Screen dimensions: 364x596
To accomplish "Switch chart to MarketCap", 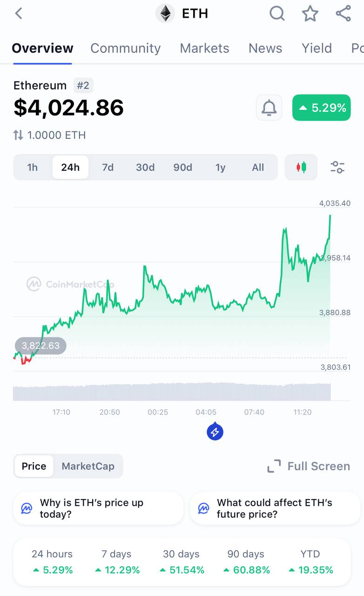I will [88, 466].
